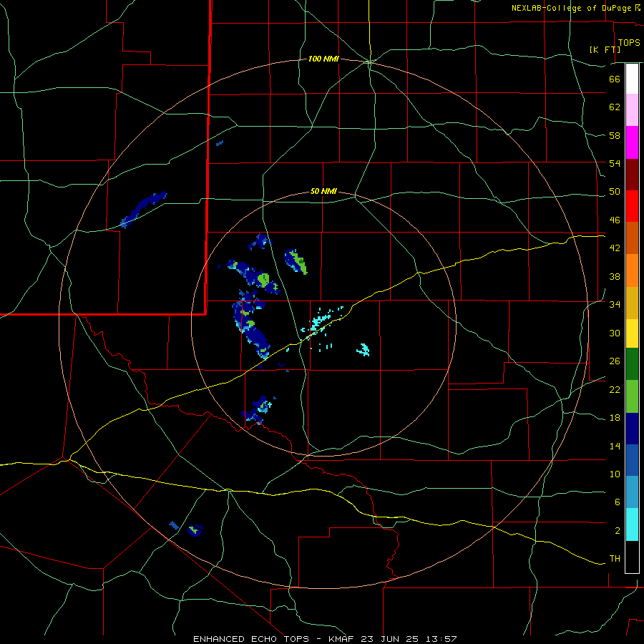Select the light green legend swatch
Screen dimensions: 644x644
[632, 396]
